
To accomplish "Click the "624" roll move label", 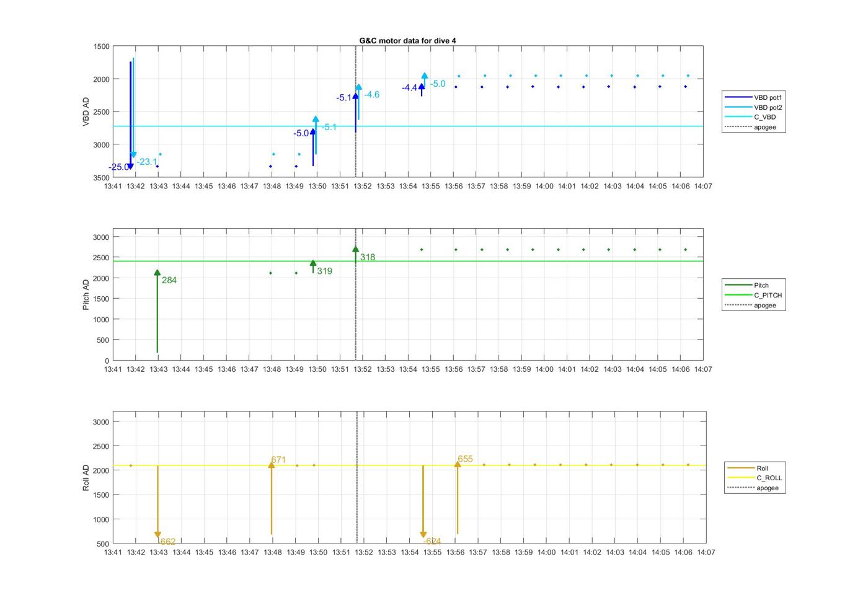I will 432,542.
